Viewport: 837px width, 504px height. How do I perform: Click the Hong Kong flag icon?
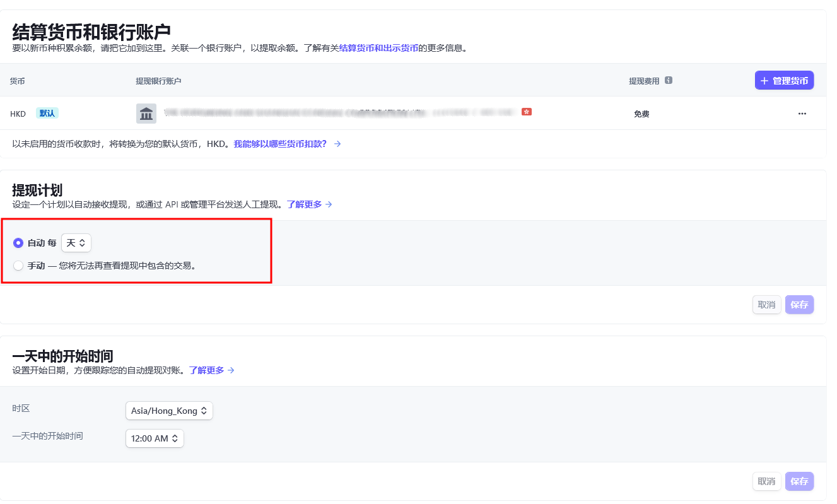click(x=527, y=112)
